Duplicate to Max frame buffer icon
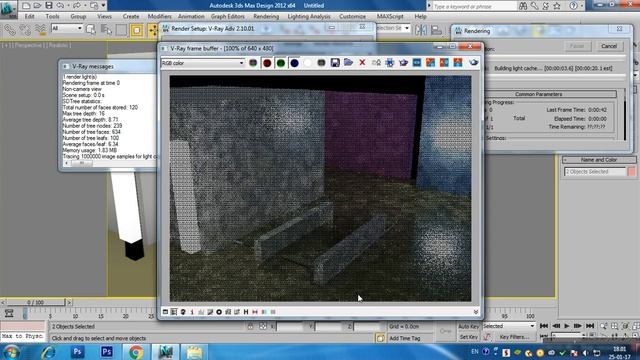This screenshot has height=360, width=640. [x=376, y=62]
